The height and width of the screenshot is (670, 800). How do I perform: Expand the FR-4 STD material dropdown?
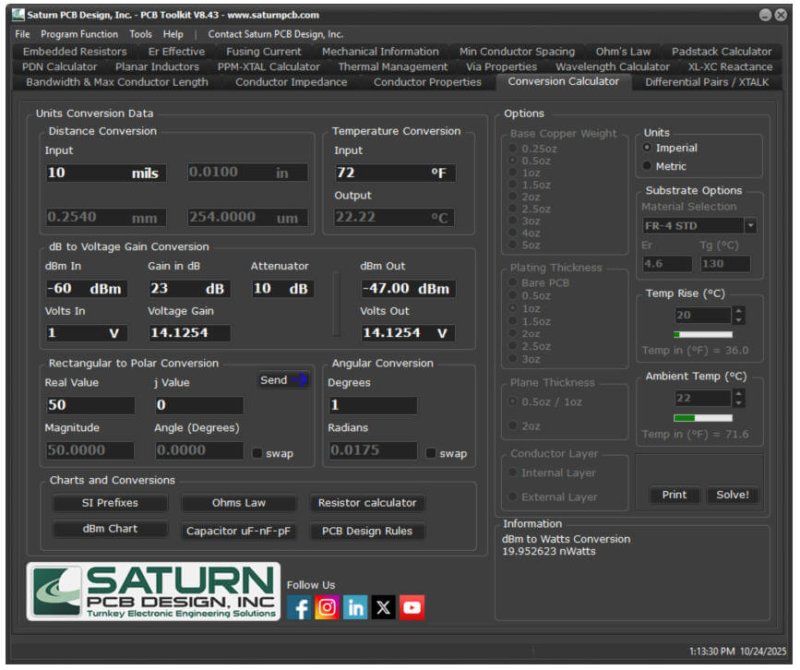[x=751, y=225]
